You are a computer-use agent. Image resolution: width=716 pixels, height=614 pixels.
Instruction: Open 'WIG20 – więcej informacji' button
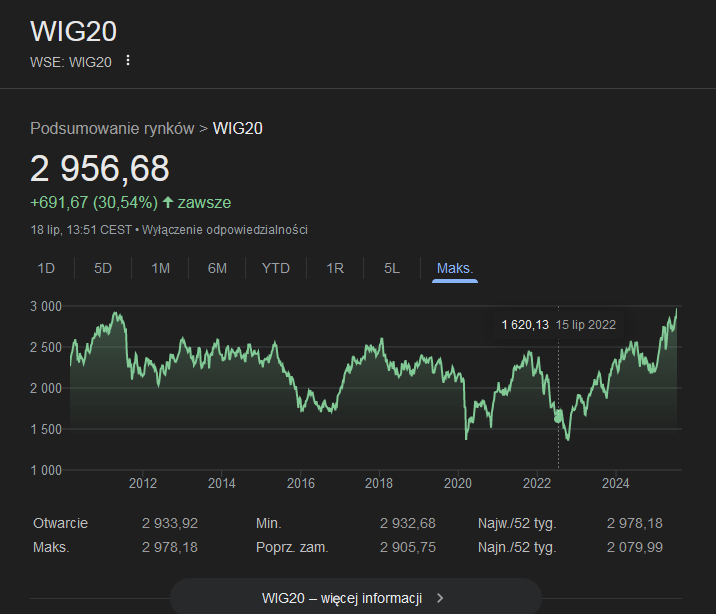tap(356, 596)
